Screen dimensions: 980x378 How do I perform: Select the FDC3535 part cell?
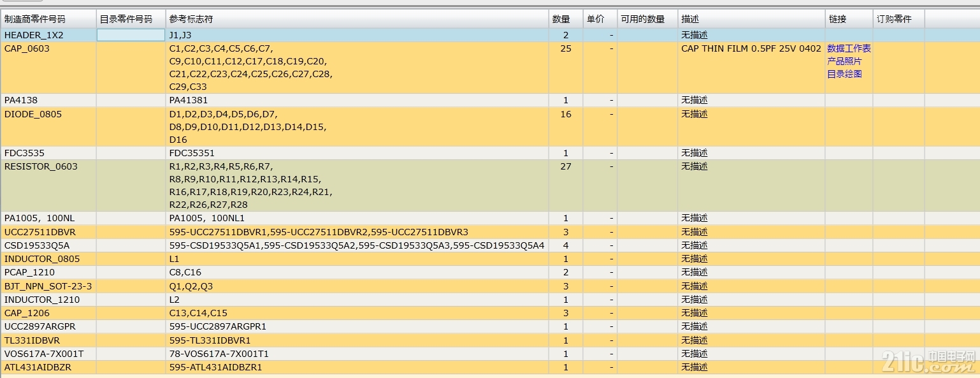coord(48,153)
